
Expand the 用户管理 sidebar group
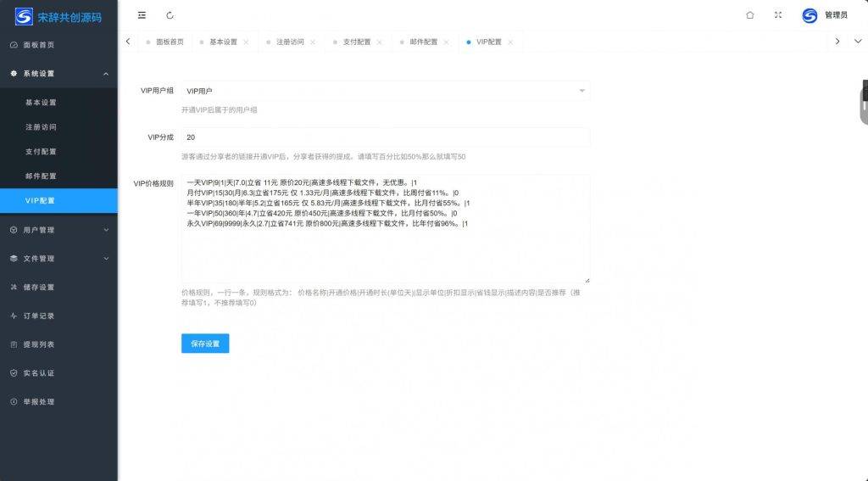pos(58,230)
